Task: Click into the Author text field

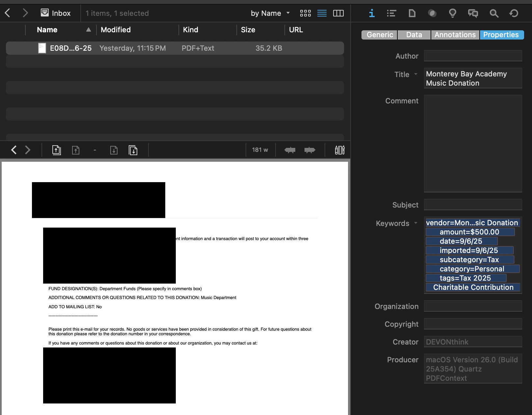Action: pyautogui.click(x=473, y=56)
